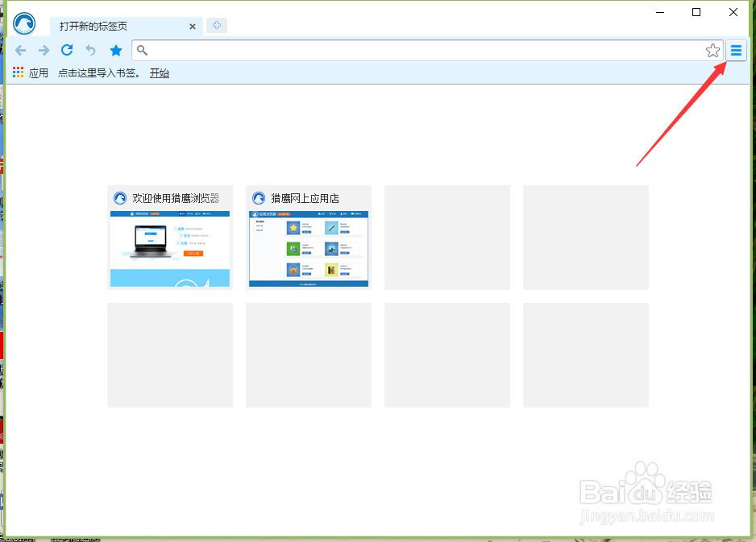The height and width of the screenshot is (542, 756).
Task: Click the 开始 link on bookmarks bar
Action: pos(159,72)
